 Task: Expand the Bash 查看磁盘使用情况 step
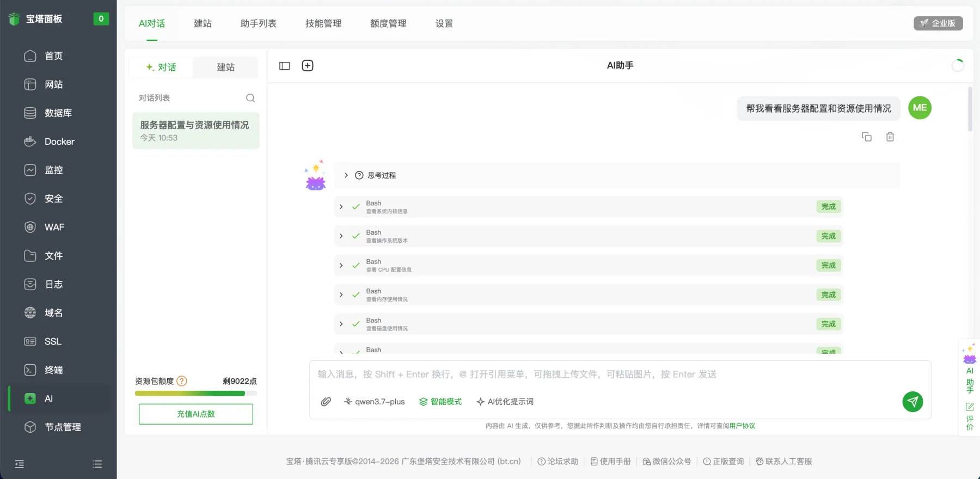coord(588,324)
